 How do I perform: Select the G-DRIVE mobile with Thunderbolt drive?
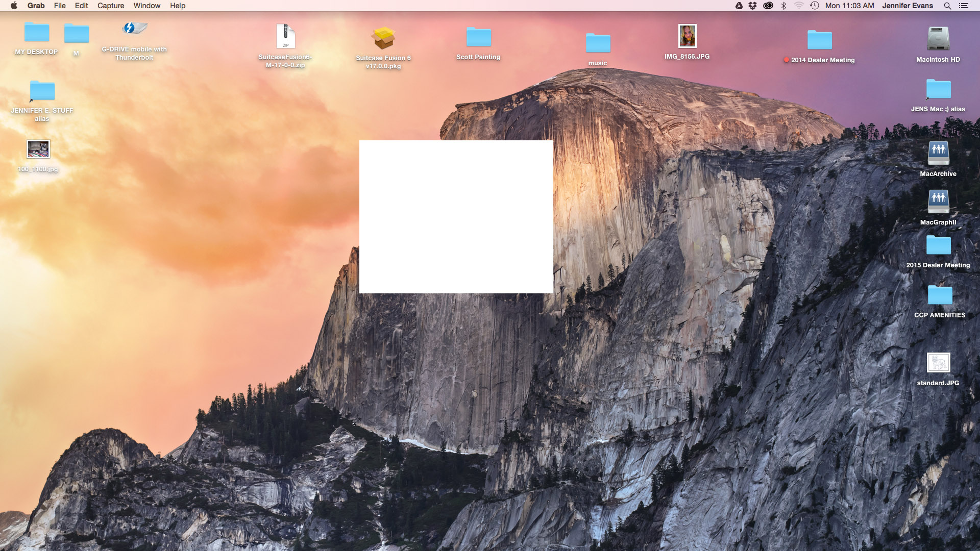134,29
